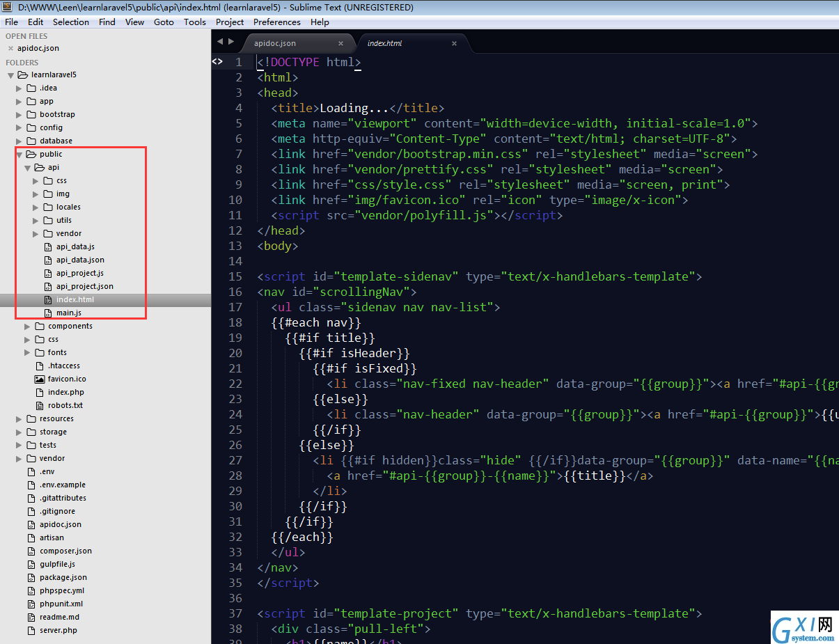Expand the tests folder arrow
Viewport: 839px width, 644px height.
(x=19, y=445)
